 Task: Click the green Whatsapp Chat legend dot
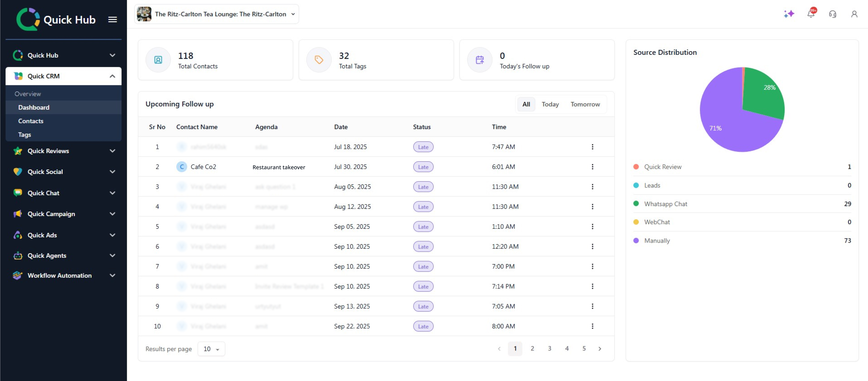tap(636, 203)
